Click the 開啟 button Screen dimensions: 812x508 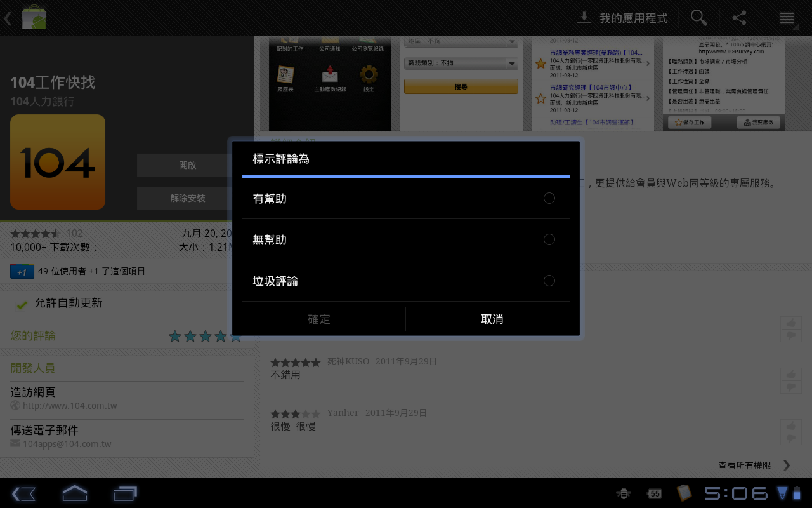[187, 165]
